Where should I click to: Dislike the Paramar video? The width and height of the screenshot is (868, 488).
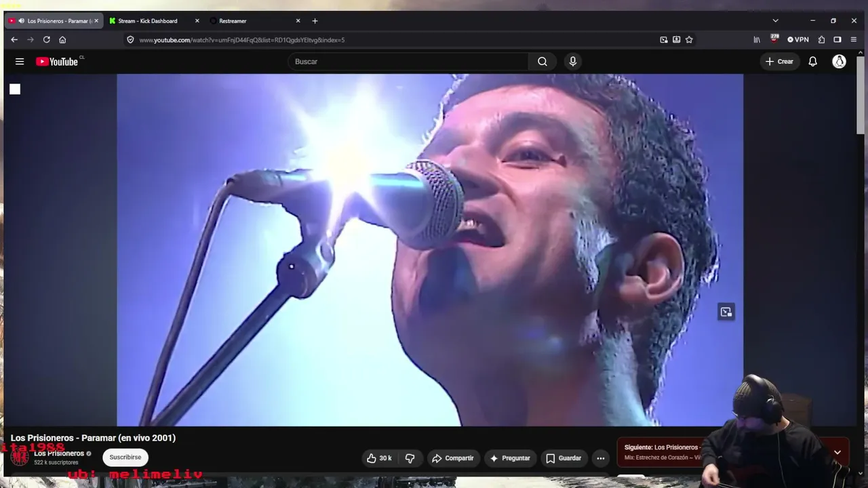[x=410, y=458]
